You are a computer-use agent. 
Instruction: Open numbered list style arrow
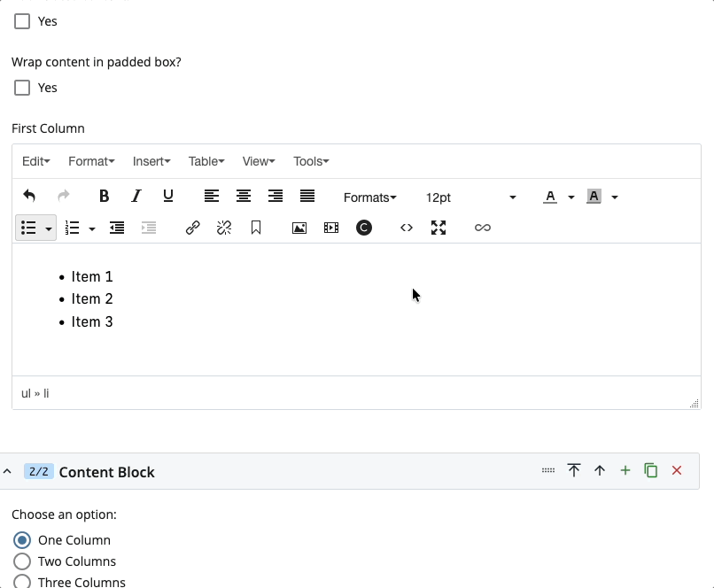point(92,228)
